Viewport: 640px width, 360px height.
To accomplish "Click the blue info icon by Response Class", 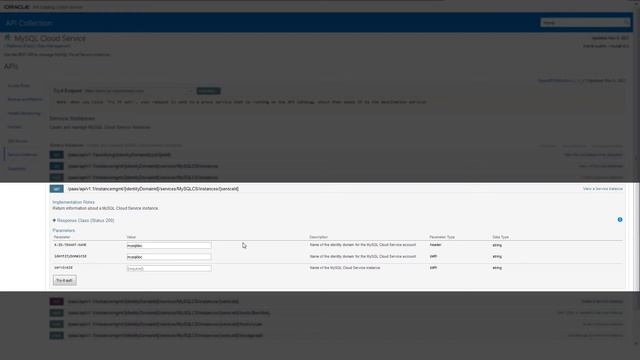I will [620, 220].
